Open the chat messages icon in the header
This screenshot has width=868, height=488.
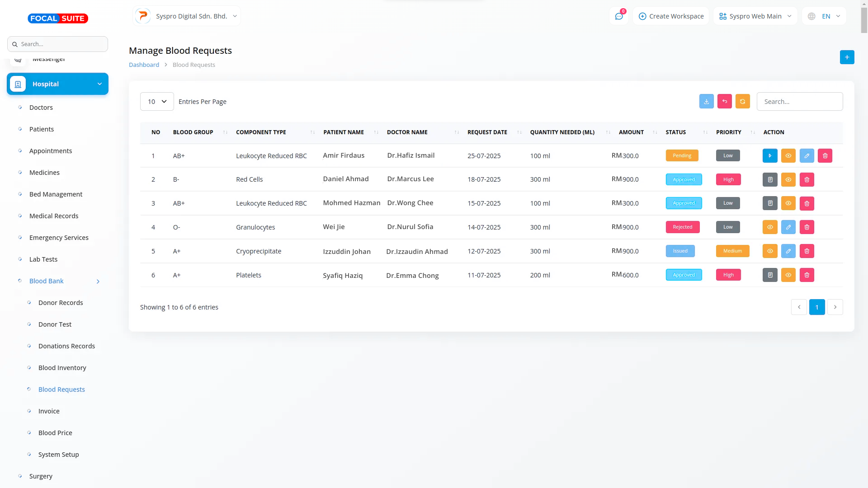pos(618,16)
